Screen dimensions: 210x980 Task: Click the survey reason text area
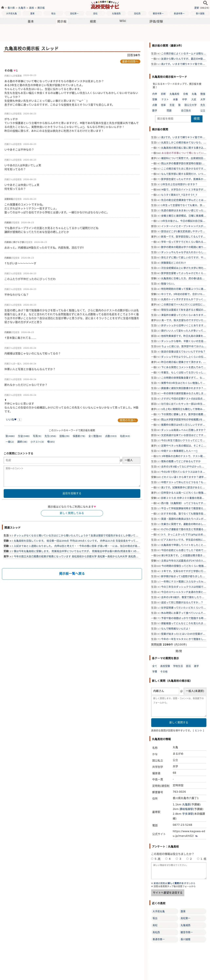coord(179,871)
